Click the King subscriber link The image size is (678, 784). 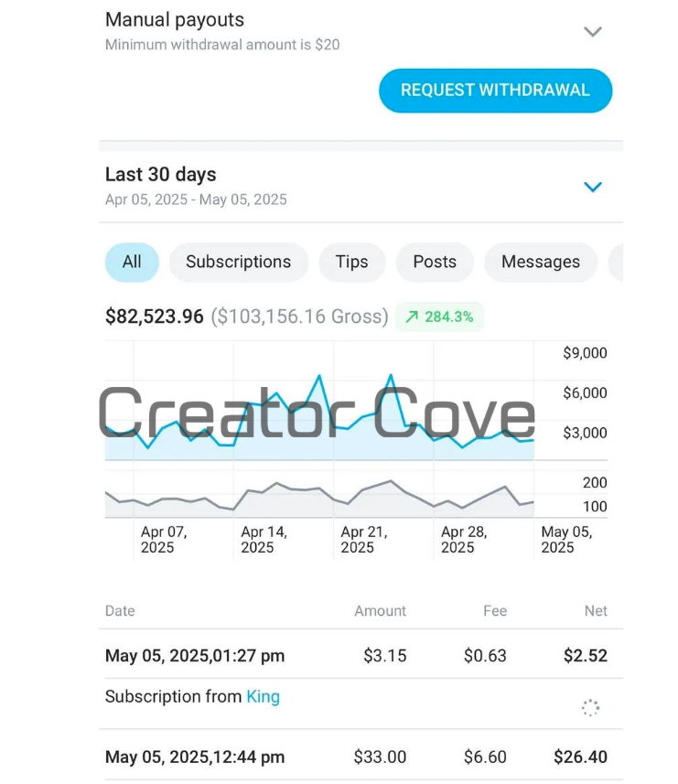pos(263,696)
